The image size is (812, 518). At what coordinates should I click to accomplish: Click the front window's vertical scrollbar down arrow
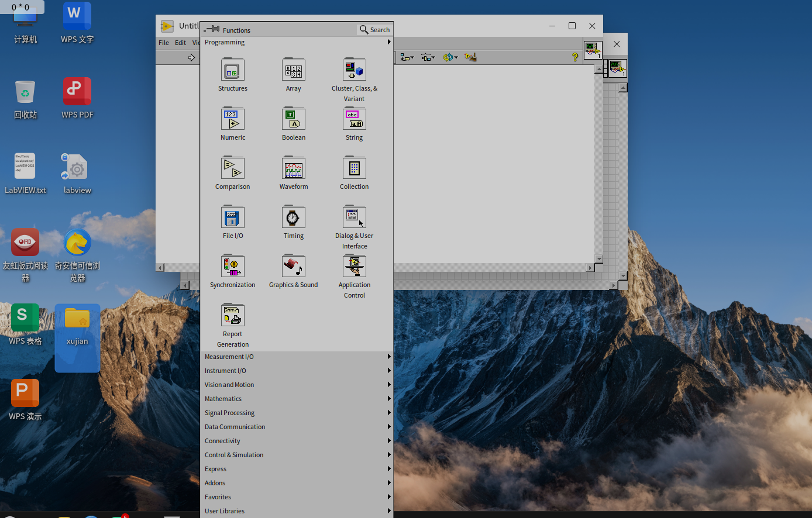click(x=598, y=258)
